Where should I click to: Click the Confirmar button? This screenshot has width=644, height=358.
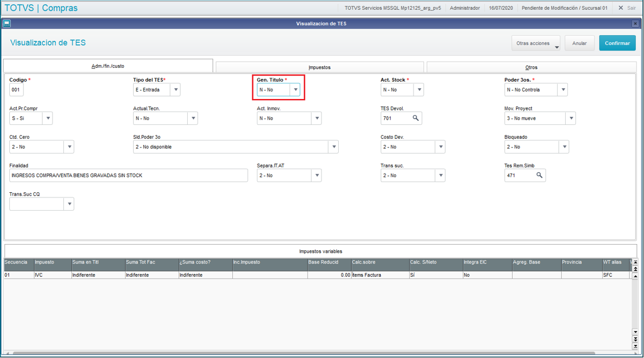click(x=618, y=43)
